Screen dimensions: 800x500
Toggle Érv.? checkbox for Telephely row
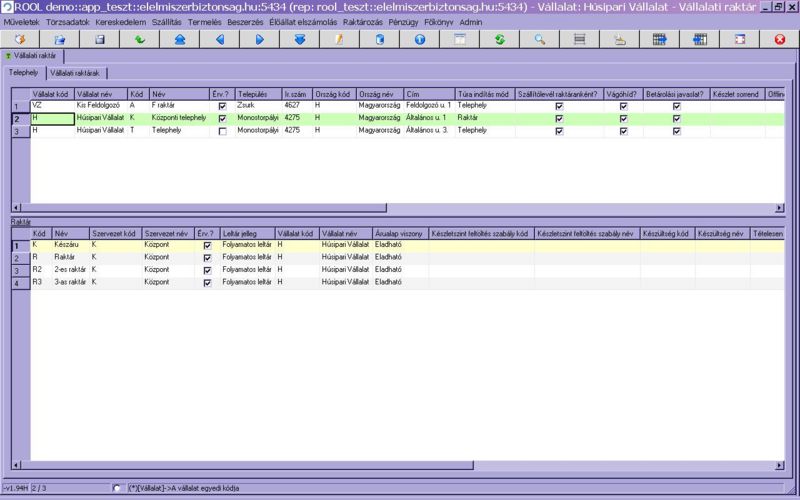point(222,131)
